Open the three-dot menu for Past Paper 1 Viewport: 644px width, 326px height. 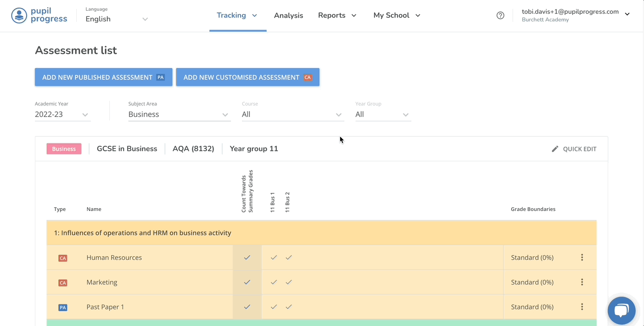[582, 307]
